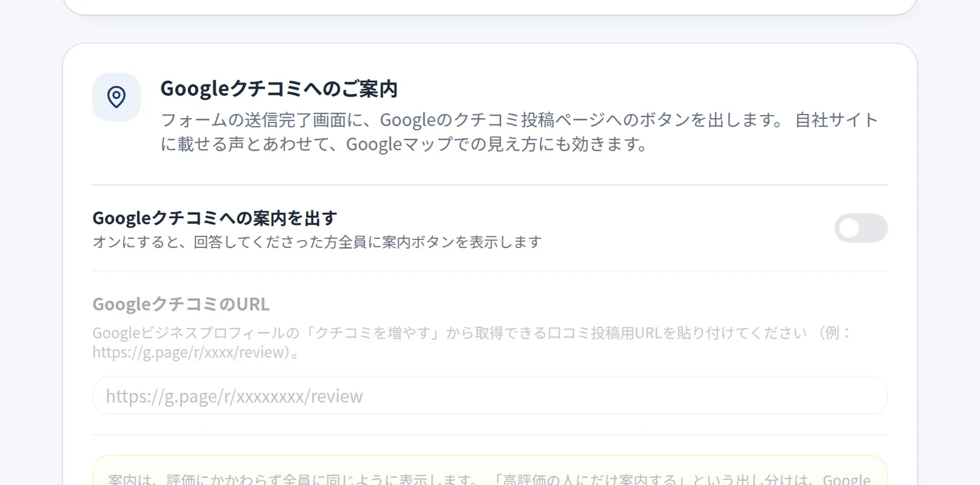Enable the Googleクチコミへの案内を出す toggle
This screenshot has width=980, height=485.
point(861,228)
